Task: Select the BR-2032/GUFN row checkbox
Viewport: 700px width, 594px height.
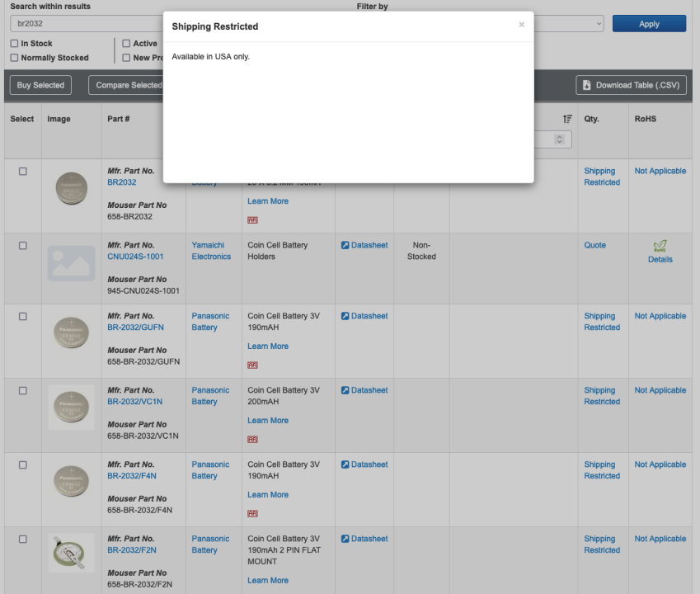Action: 23,317
